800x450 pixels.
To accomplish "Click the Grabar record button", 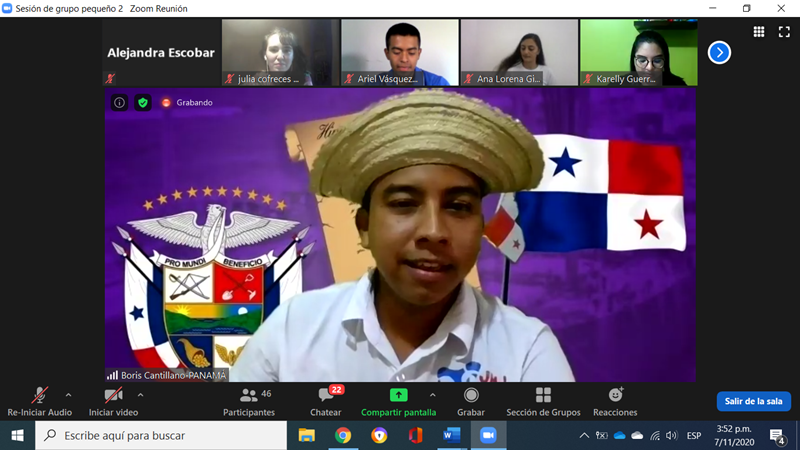I will [471, 402].
